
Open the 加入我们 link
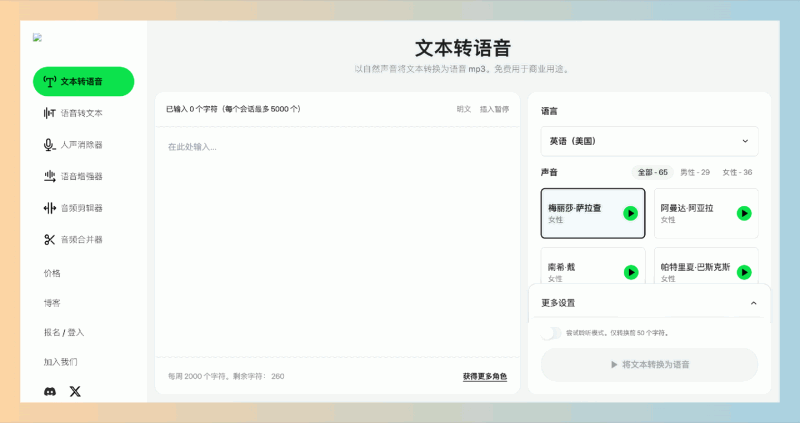tap(60, 362)
